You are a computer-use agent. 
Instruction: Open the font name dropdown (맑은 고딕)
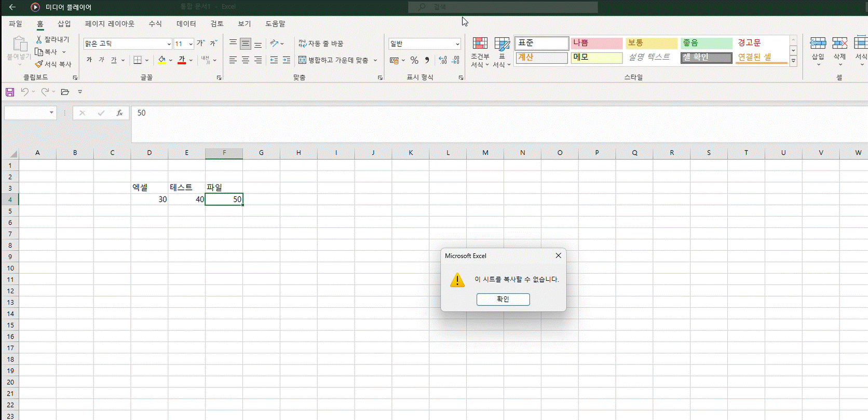[x=169, y=44]
